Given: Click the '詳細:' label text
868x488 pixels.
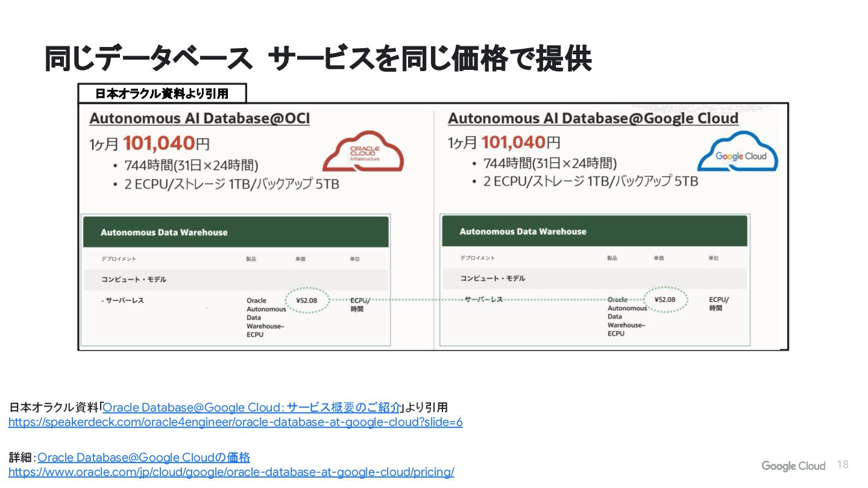Looking at the screenshot, I should point(22,457).
